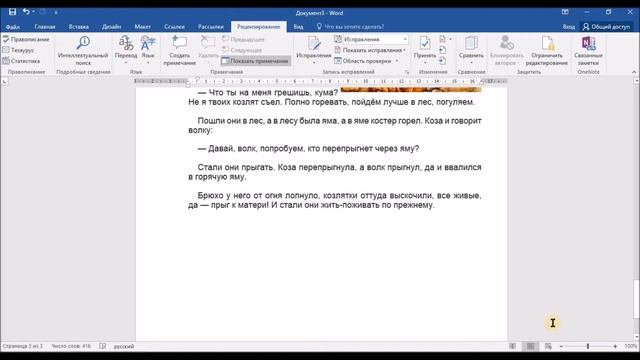Screen dimensions: 640x360
Task: Run the Правописание spelling check
Action: point(26,39)
